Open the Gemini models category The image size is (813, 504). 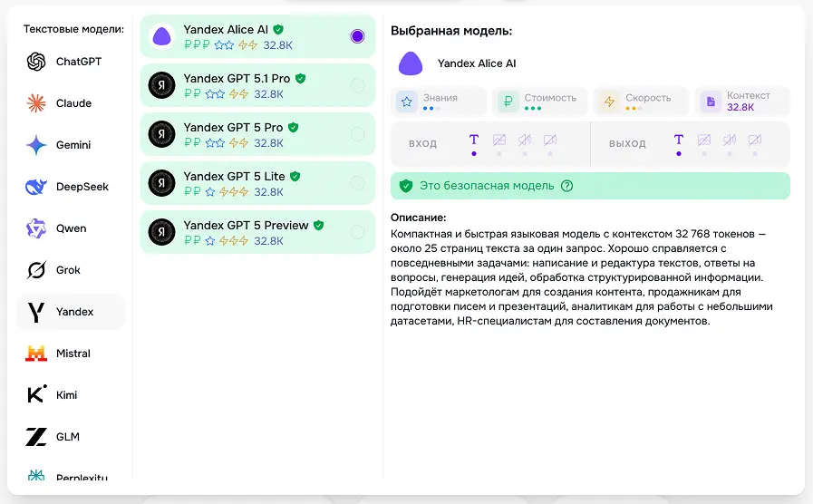(71, 145)
